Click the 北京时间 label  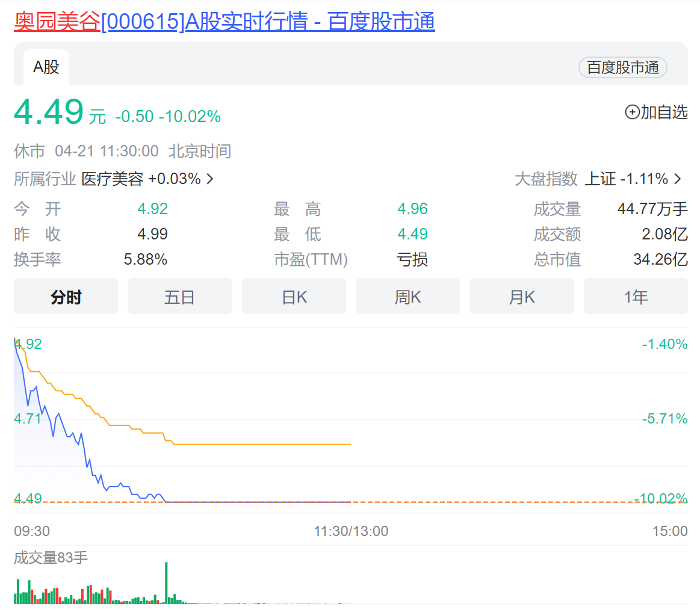200,151
